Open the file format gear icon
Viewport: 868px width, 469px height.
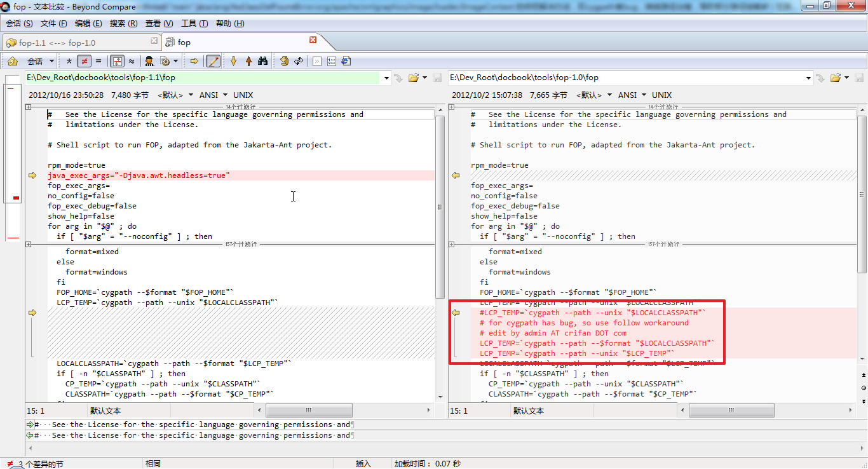click(165, 62)
